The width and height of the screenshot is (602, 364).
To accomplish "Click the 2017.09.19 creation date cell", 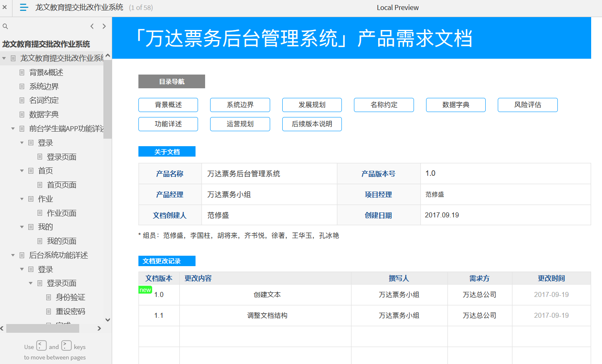I will click(x=506, y=215).
